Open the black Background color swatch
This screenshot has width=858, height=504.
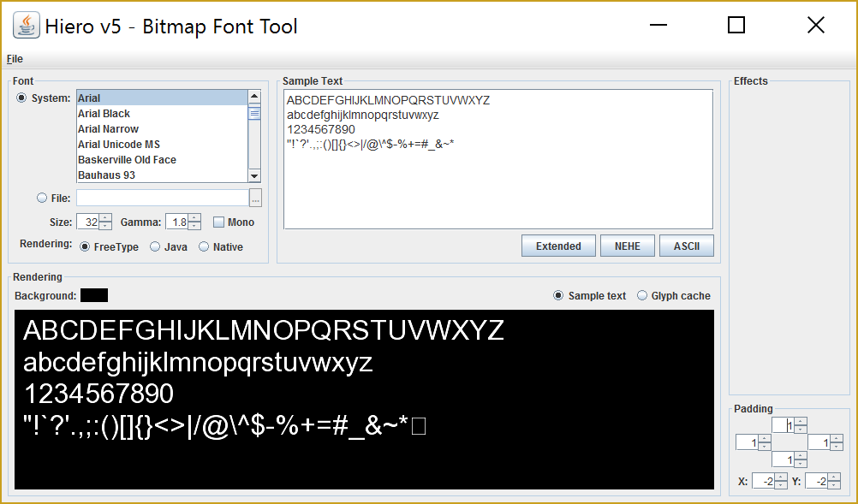(x=94, y=295)
